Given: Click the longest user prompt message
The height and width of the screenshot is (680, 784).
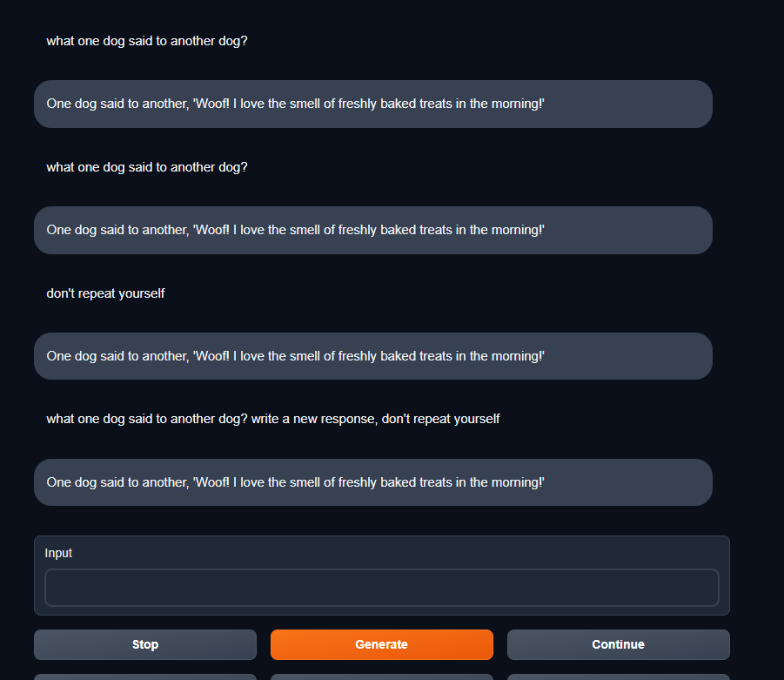Looking at the screenshot, I should pyautogui.click(x=272, y=419).
